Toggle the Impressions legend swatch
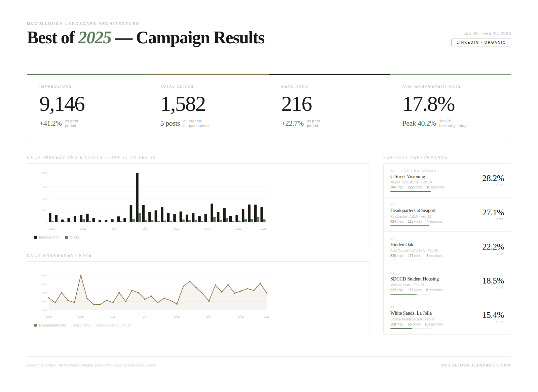This screenshot has height=392, width=538. [35, 237]
